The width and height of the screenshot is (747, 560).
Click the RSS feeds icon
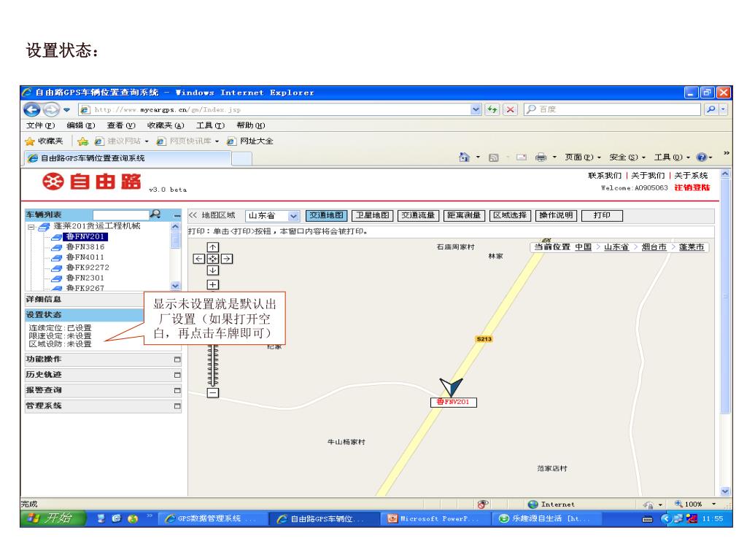click(x=494, y=157)
